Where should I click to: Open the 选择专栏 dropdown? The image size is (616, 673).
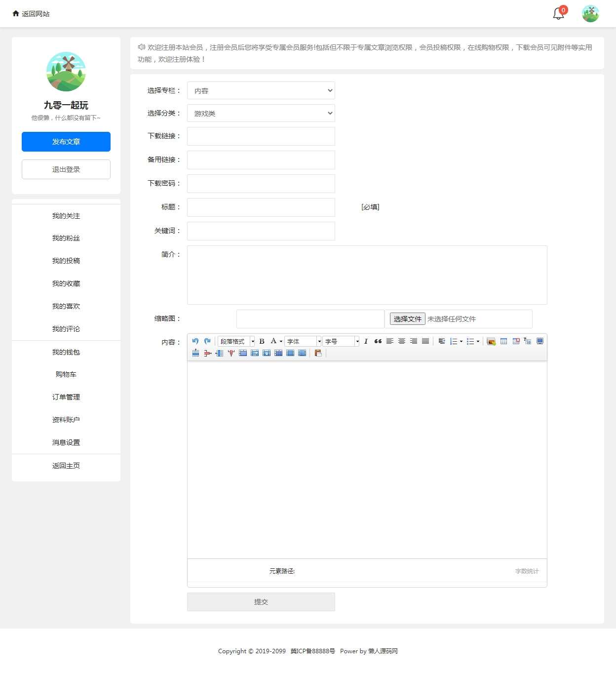coord(261,90)
